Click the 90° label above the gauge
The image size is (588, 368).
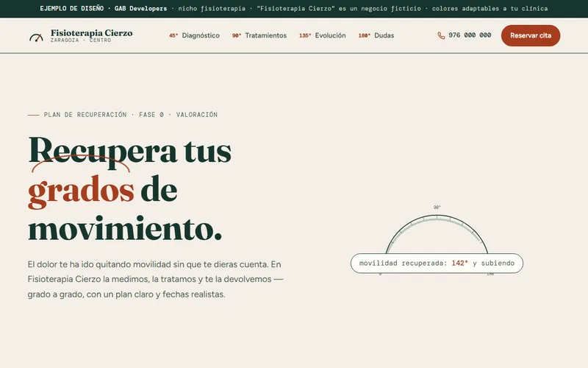(437, 208)
